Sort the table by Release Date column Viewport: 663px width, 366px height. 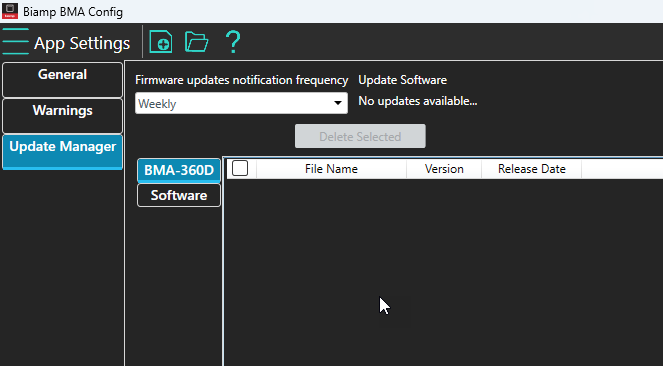click(531, 169)
